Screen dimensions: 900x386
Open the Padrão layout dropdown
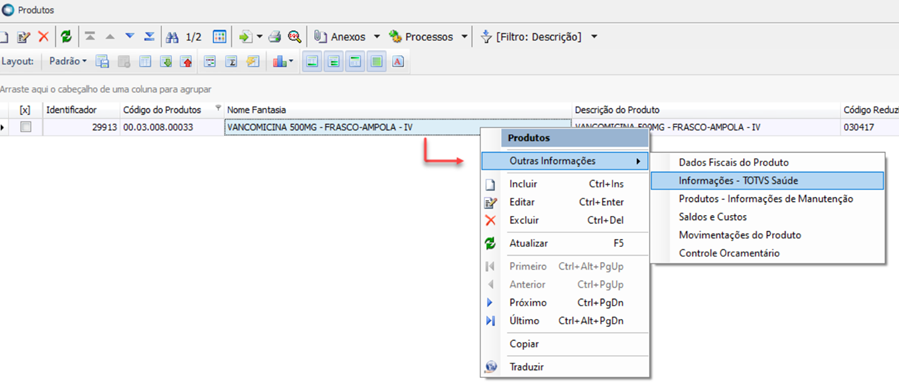68,61
